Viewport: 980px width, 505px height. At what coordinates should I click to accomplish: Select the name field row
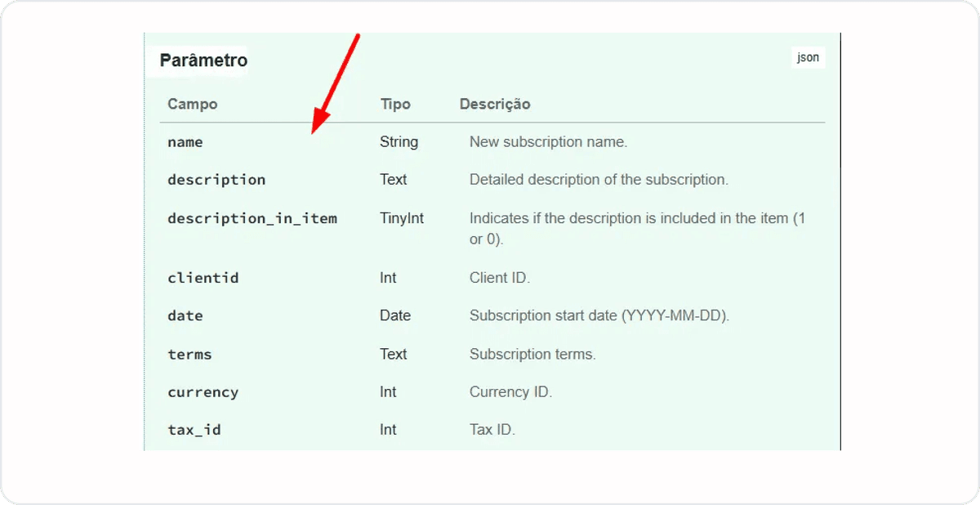(x=492, y=142)
